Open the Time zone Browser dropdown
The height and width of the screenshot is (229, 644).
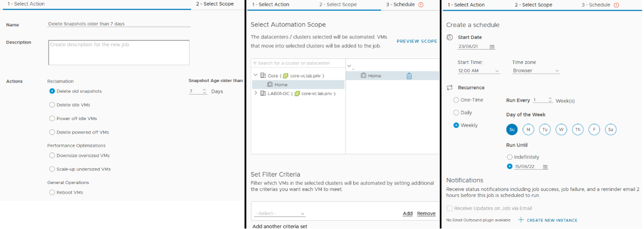tap(536, 71)
